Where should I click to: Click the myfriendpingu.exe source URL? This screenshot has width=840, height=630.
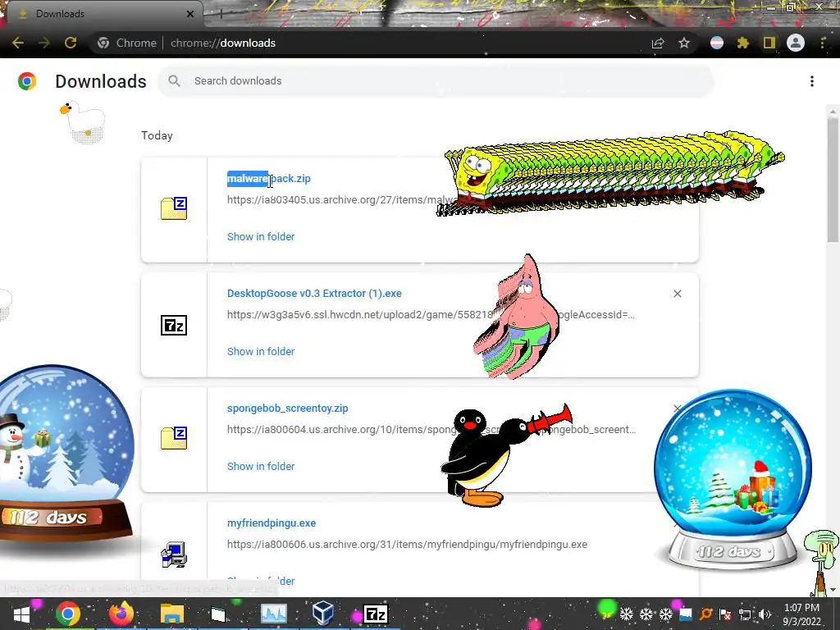coord(407,545)
